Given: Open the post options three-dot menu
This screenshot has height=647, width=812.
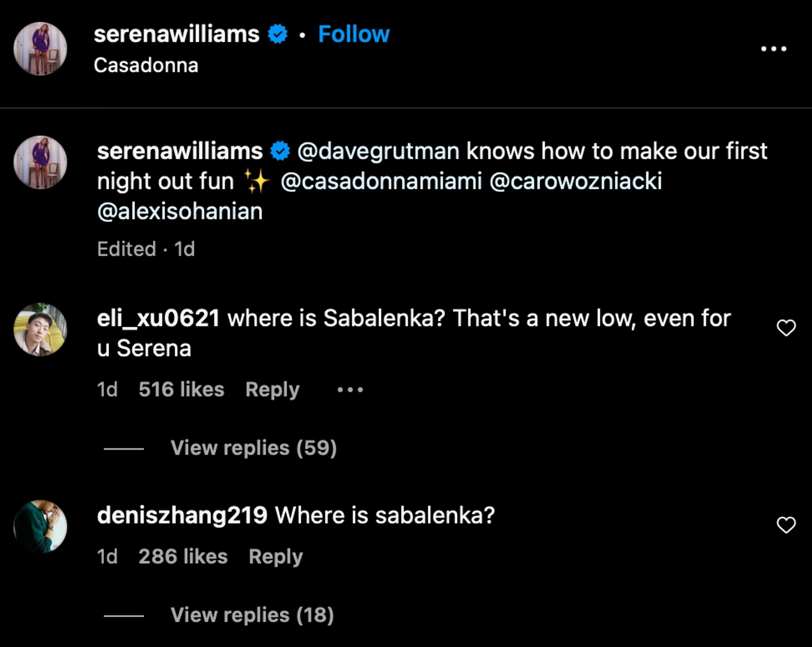Looking at the screenshot, I should point(774,49).
